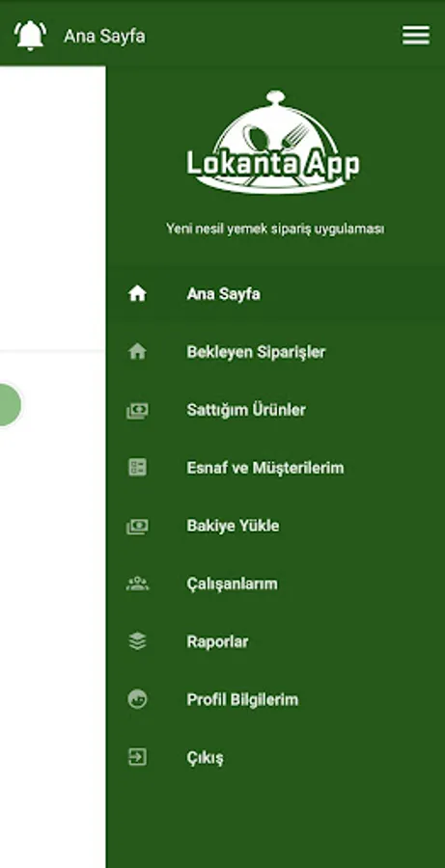Click the home icon beside Ana Sayfa

pos(137,293)
